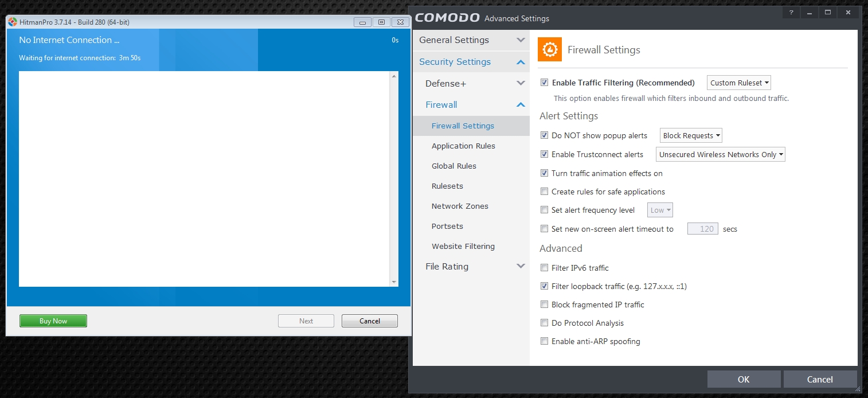
Task: Click Next button in HitmanPro
Action: point(306,321)
